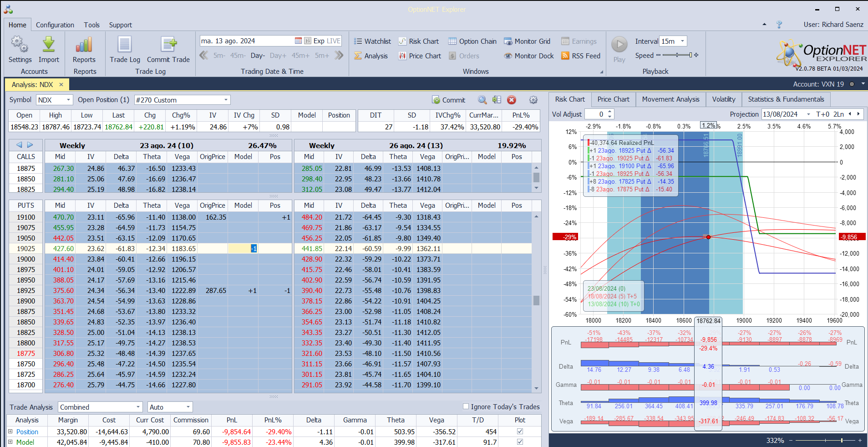This screenshot has width=868, height=447.
Task: Select the -1 Model cell for 19025 put
Action: [x=243, y=248]
